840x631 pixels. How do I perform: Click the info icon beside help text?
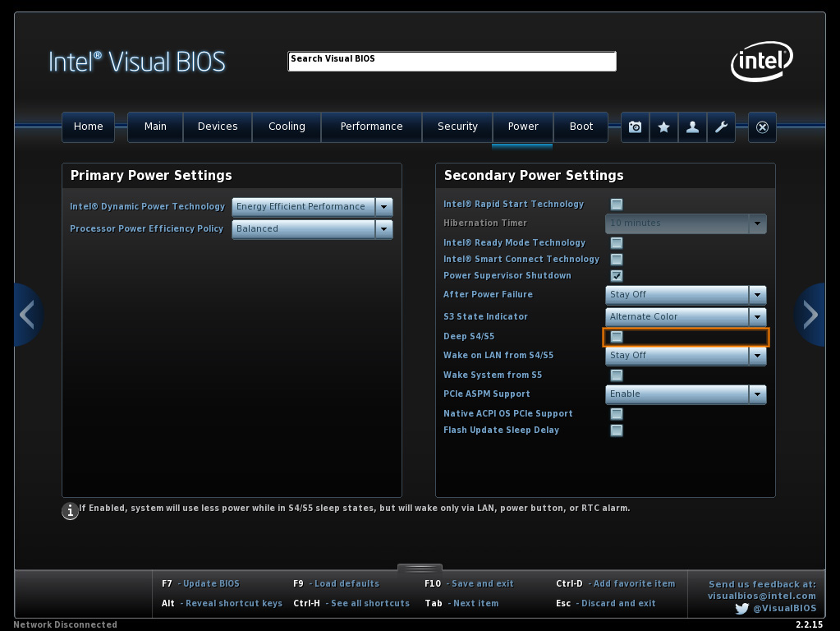70,511
